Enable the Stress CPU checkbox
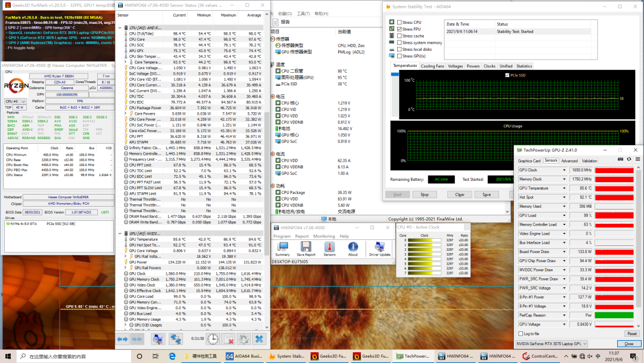 tap(400, 23)
